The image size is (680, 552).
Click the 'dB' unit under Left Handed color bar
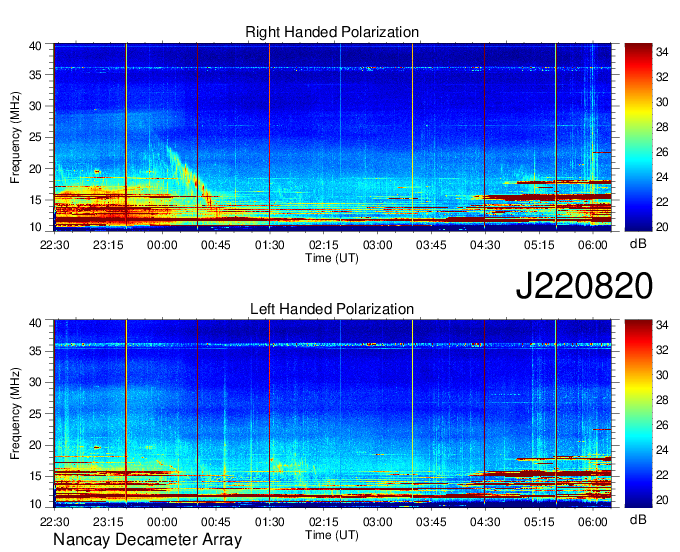(x=638, y=520)
